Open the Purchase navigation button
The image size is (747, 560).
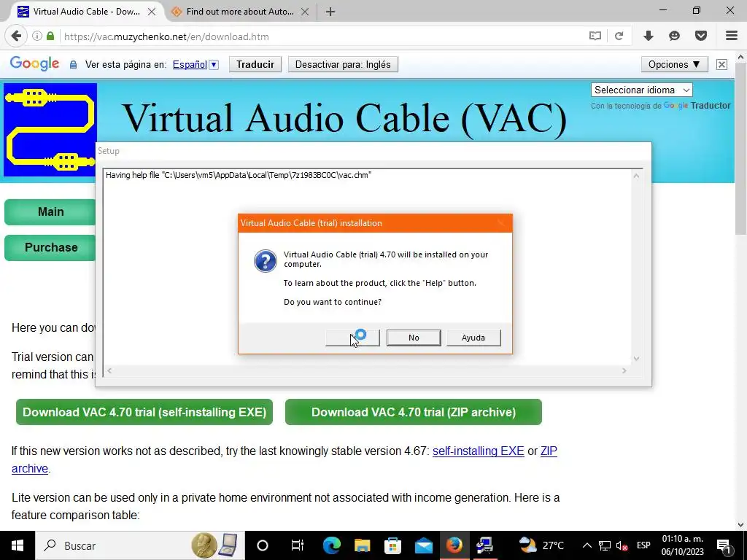tap(50, 248)
